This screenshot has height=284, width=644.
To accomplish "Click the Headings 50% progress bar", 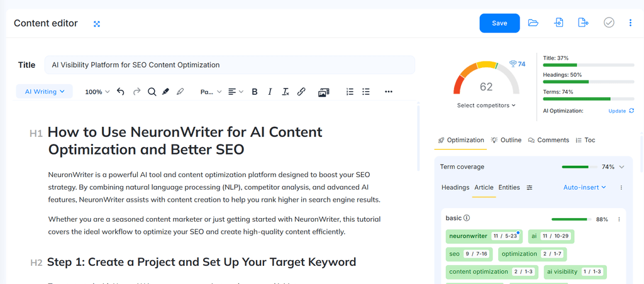I will (x=589, y=82).
